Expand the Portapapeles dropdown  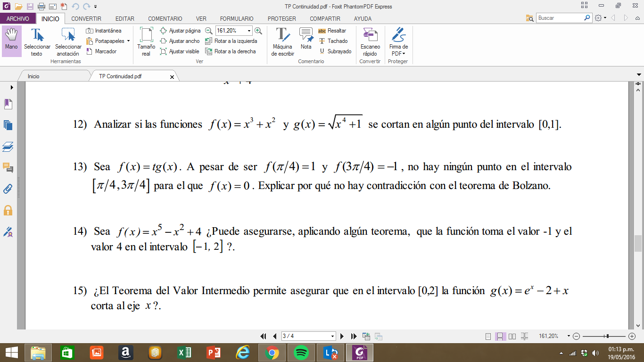[128, 41]
